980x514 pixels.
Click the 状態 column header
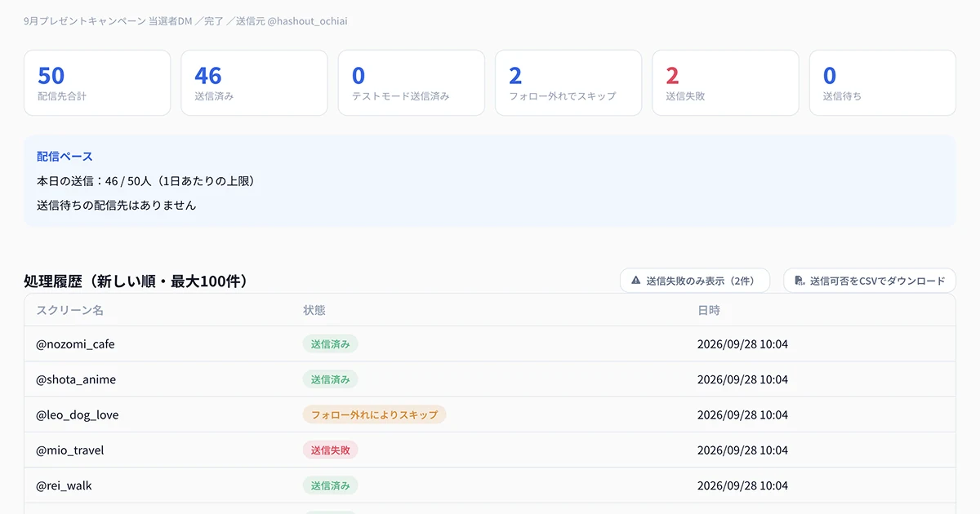pyautogui.click(x=314, y=310)
